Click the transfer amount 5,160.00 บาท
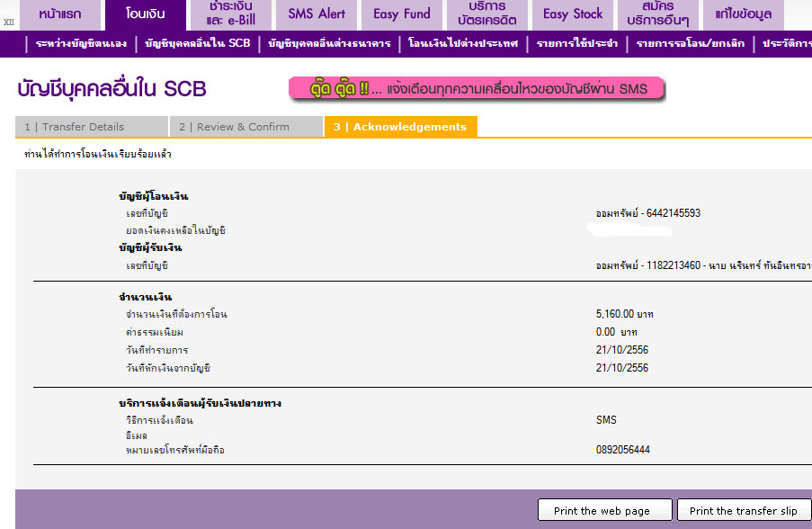This screenshot has height=529, width=812. [x=625, y=314]
